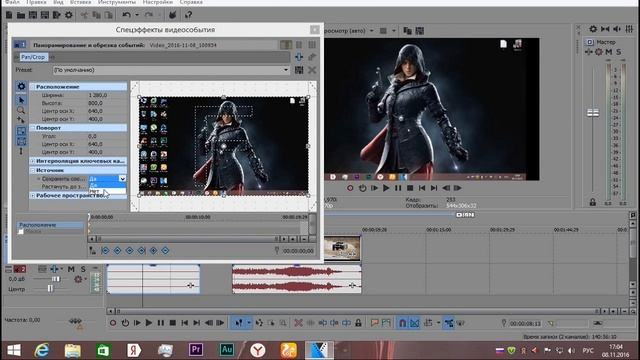Open Adobe Premiere Pro from taskbar
Screen dimensions: 640x360
pyautogui.click(x=196, y=350)
